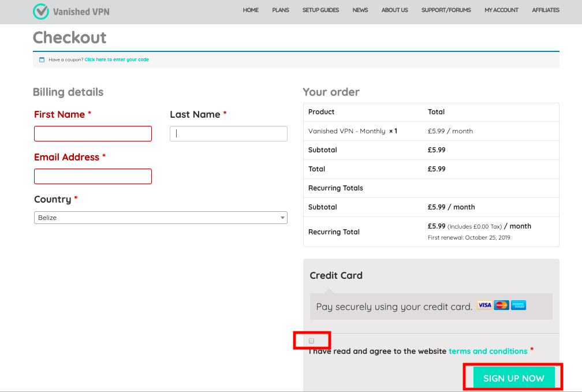This screenshot has width=582, height=392.
Task: Go to the HOME menu item
Action: point(251,10)
